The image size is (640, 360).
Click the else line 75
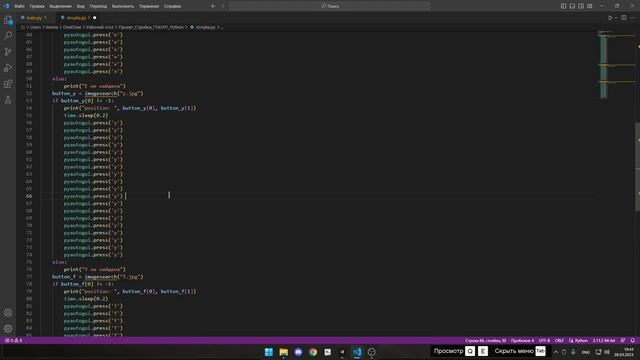(59, 262)
